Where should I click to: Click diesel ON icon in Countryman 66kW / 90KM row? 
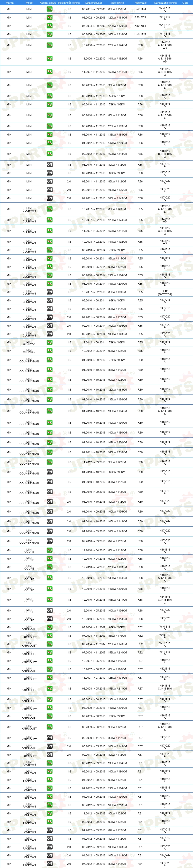pos(50,472)
